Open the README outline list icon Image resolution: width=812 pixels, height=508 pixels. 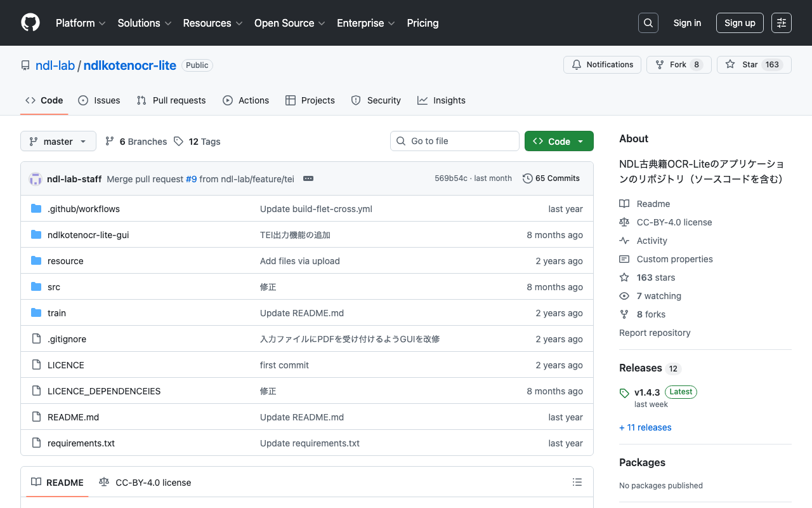(x=577, y=482)
